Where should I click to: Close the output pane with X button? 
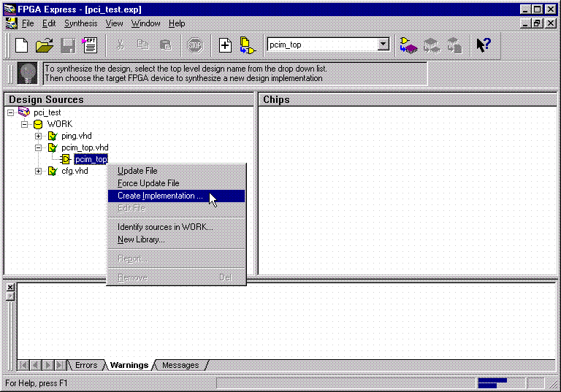(x=10, y=287)
